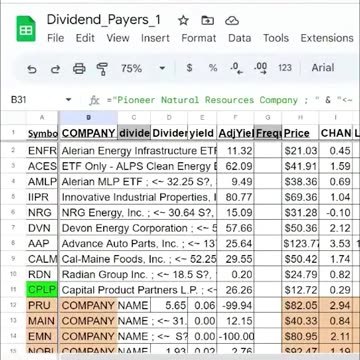Click the formula bar with Pioneer Natural Resources
Image resolution: width=360 pixels, height=360 pixels.
tap(229, 100)
